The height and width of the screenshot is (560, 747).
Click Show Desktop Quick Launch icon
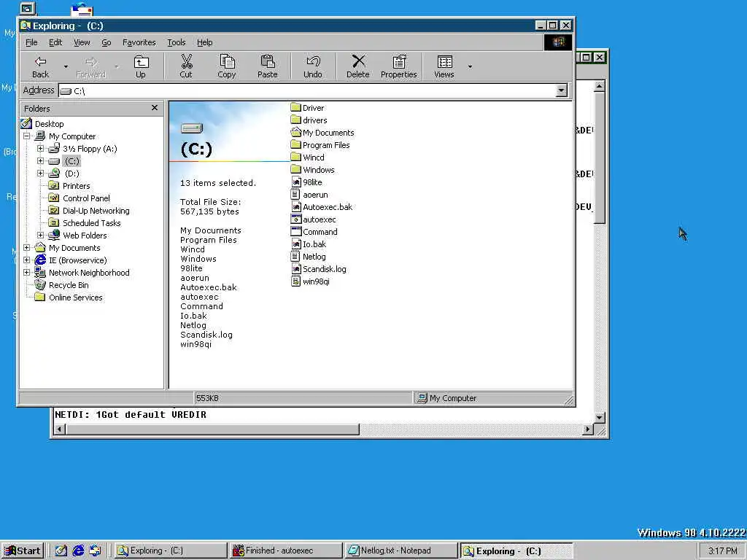[61, 551]
